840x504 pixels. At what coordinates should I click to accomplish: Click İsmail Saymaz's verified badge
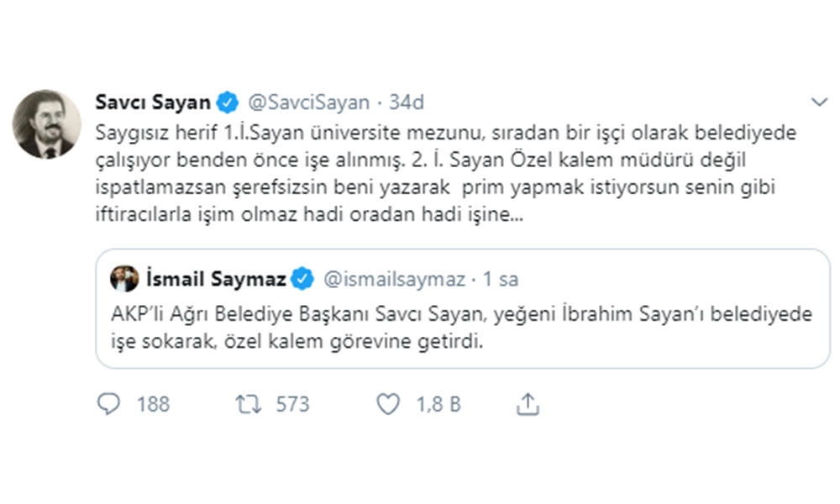tap(302, 278)
